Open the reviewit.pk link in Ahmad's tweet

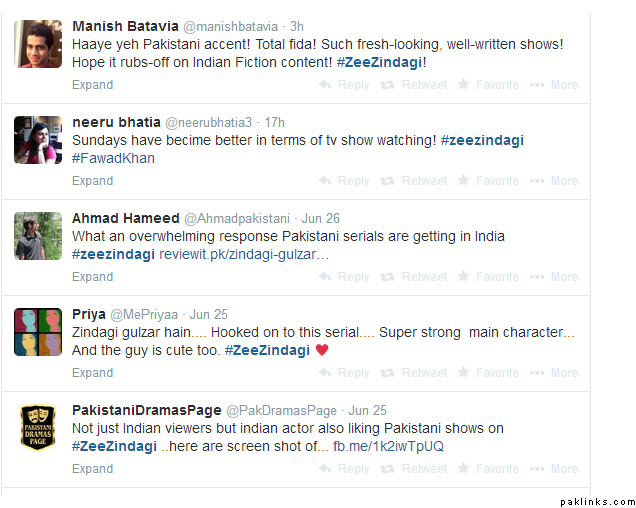point(244,255)
